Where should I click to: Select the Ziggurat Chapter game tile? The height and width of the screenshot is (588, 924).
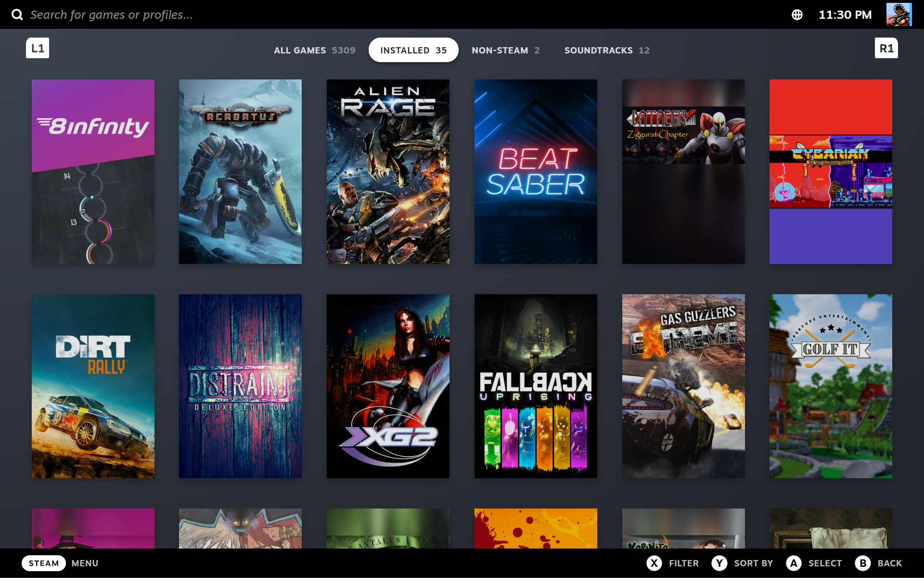(683, 171)
